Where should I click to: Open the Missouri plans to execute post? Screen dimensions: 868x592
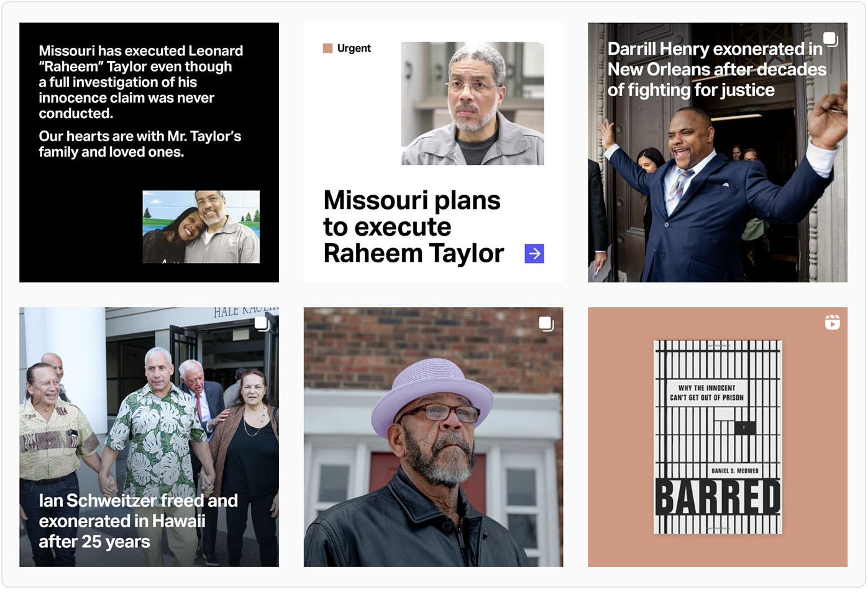pyautogui.click(x=433, y=152)
